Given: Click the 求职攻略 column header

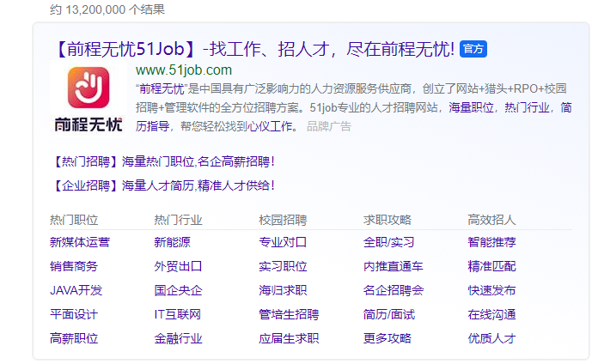Looking at the screenshot, I should pyautogui.click(x=387, y=220).
